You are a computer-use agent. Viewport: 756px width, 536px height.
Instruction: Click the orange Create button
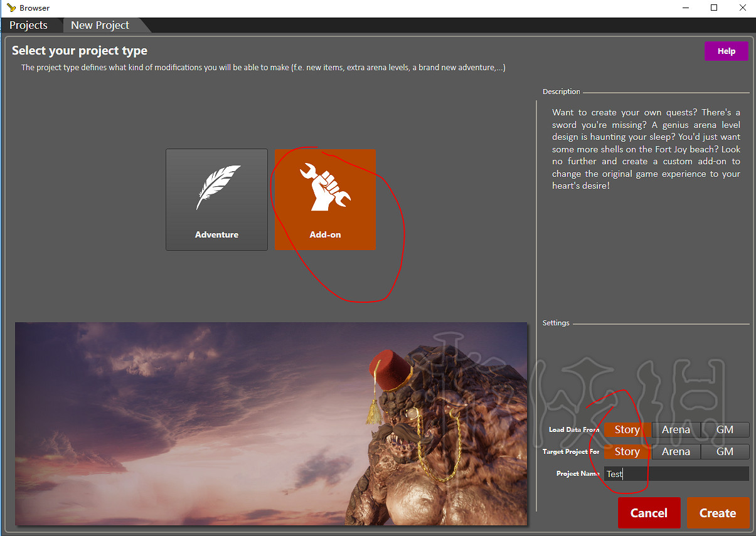point(718,513)
